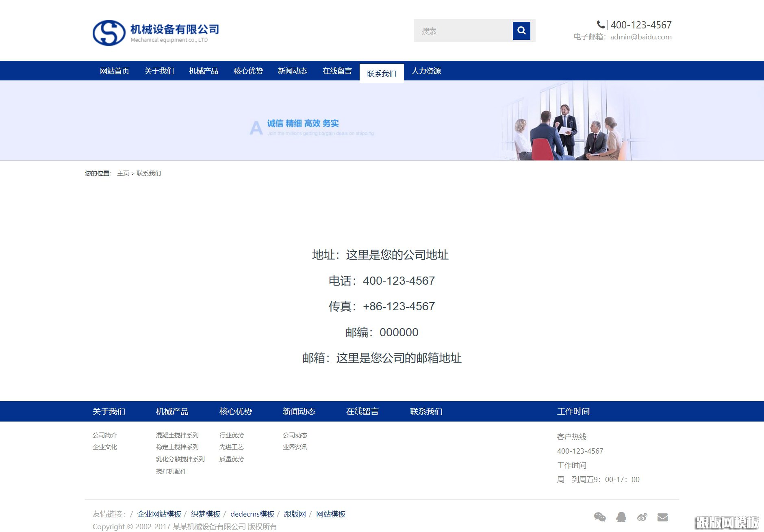Viewport: 764px width, 532px height.
Task: Click the email envelope icon in the footer
Action: pyautogui.click(x=663, y=517)
